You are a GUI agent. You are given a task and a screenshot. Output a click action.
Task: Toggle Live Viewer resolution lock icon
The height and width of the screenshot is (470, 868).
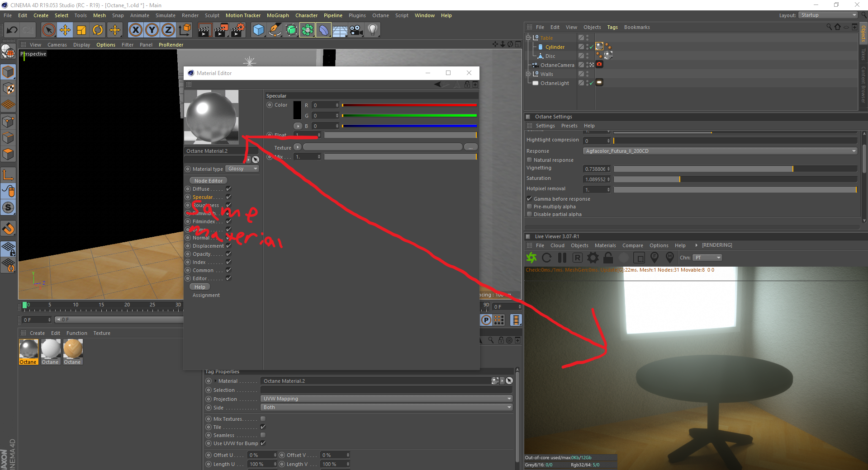pos(608,258)
